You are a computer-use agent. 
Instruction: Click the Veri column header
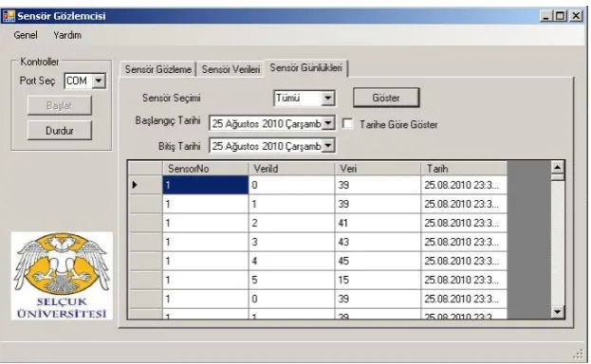[x=378, y=169]
